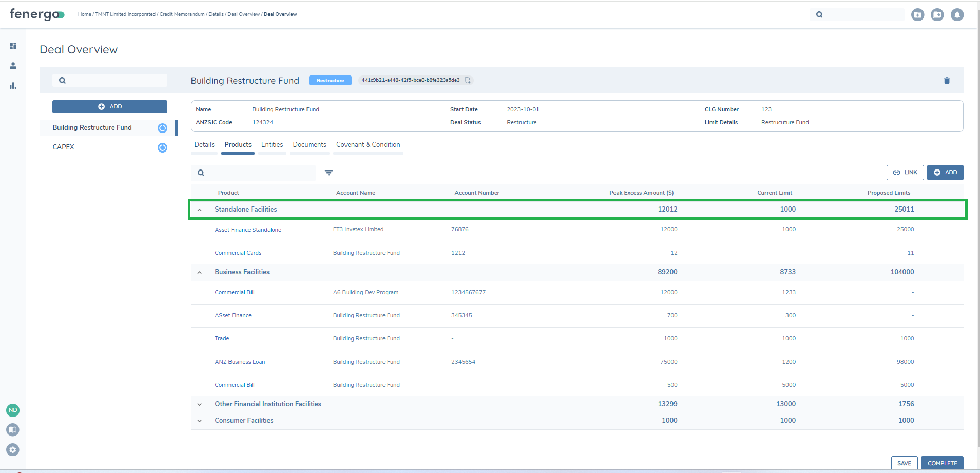980x473 pixels.
Task: Click status circle next to CAPEX
Action: pos(162,148)
